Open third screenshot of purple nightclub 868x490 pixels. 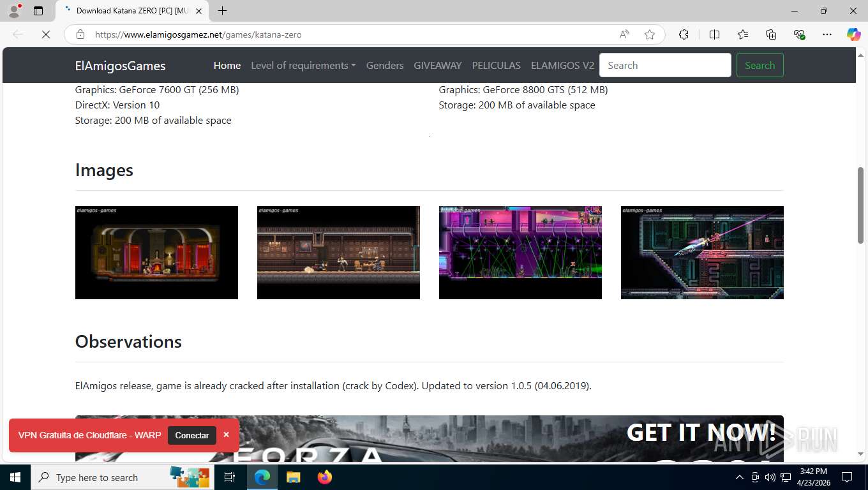[x=520, y=253]
